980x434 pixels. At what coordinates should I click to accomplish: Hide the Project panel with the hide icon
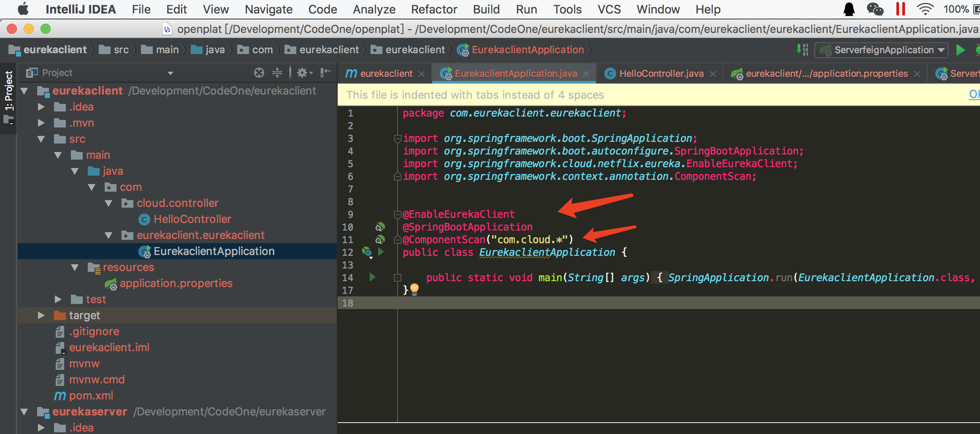coord(325,73)
